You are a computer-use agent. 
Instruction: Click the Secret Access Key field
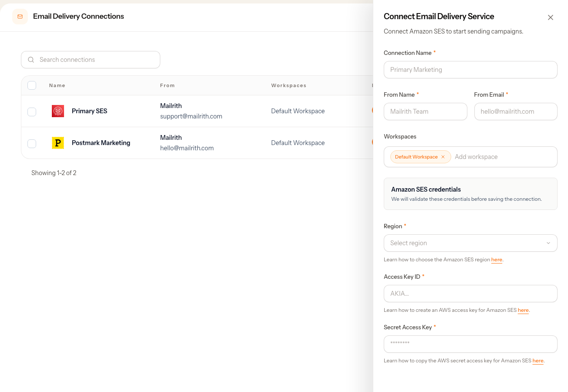click(x=470, y=344)
